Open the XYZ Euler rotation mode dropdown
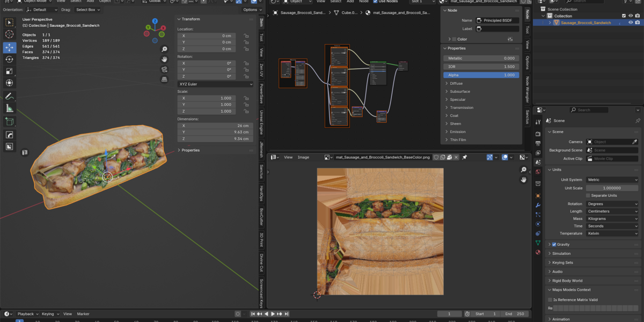 click(215, 84)
